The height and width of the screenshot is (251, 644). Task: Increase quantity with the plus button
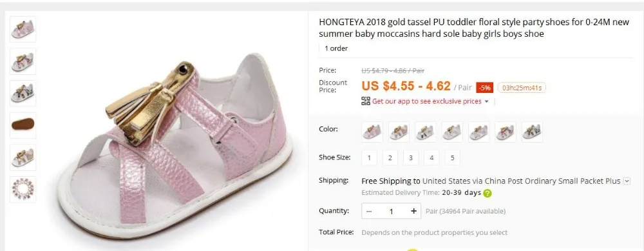click(413, 211)
